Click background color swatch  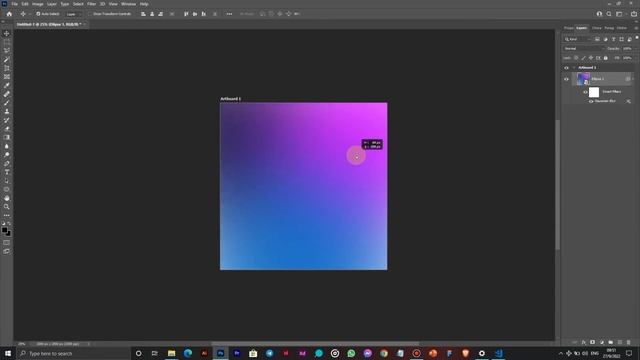[x=9, y=233]
